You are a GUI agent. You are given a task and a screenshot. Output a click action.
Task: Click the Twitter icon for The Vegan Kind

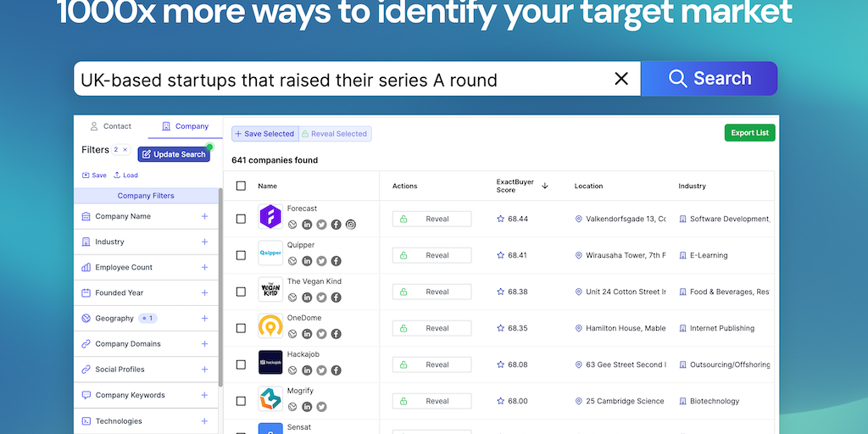pyautogui.click(x=321, y=298)
